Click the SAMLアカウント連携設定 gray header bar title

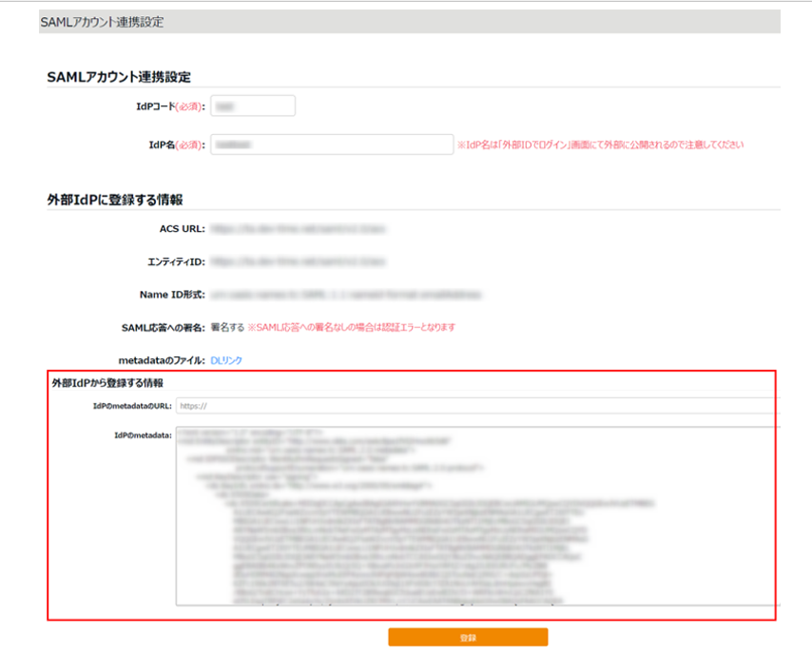click(x=102, y=22)
